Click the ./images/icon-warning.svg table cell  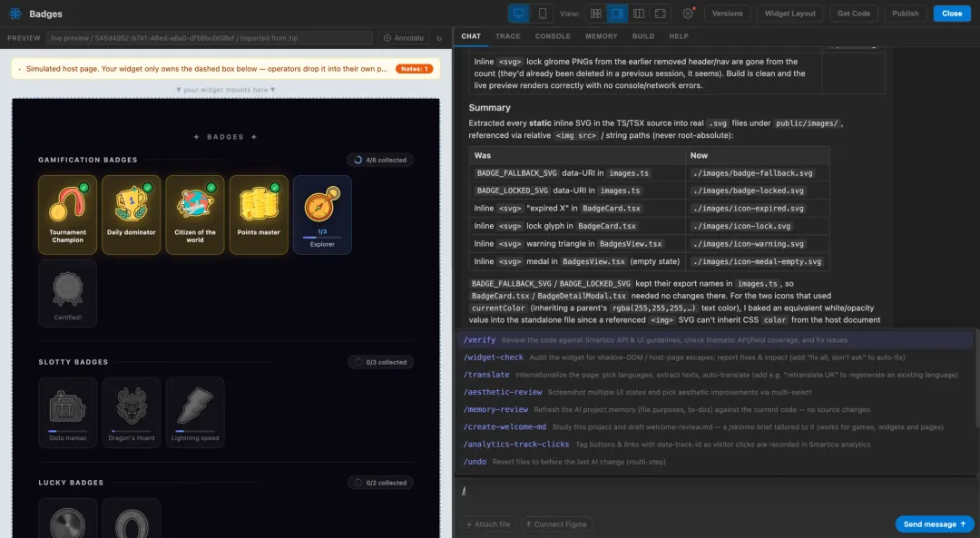click(x=757, y=244)
